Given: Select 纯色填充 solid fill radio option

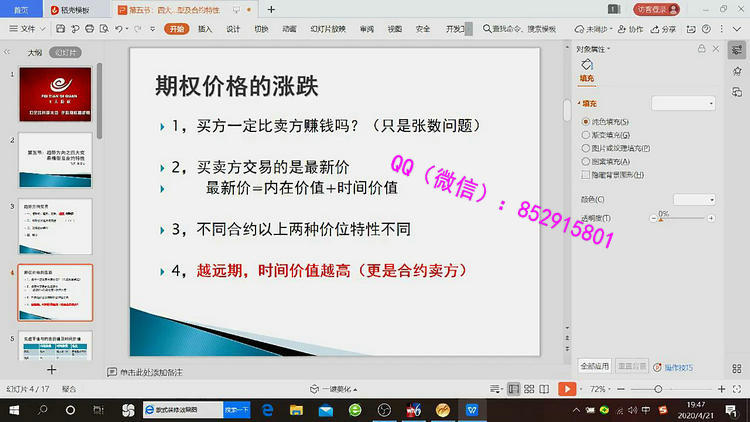Looking at the screenshot, I should tap(585, 121).
